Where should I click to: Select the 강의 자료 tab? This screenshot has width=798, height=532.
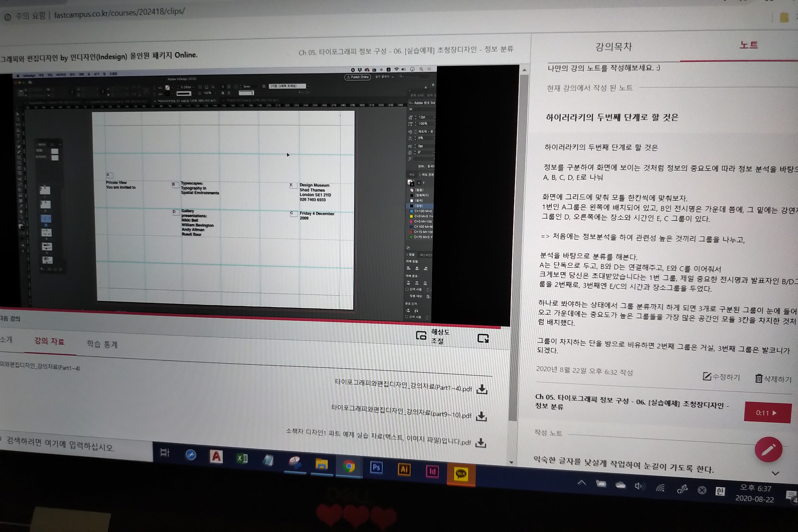50,341
